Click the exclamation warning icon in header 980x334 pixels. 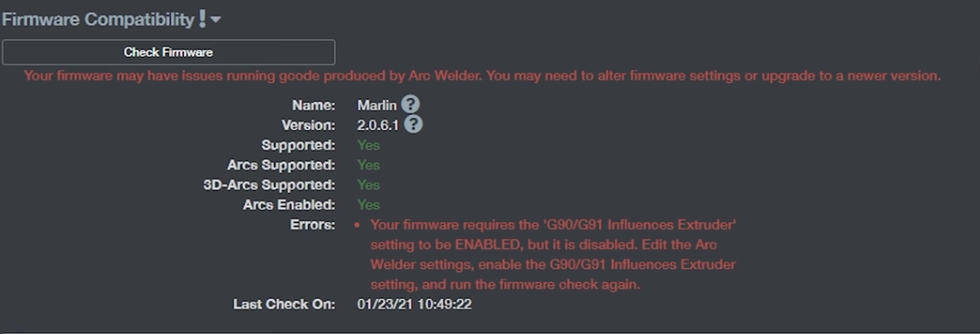pyautogui.click(x=202, y=19)
